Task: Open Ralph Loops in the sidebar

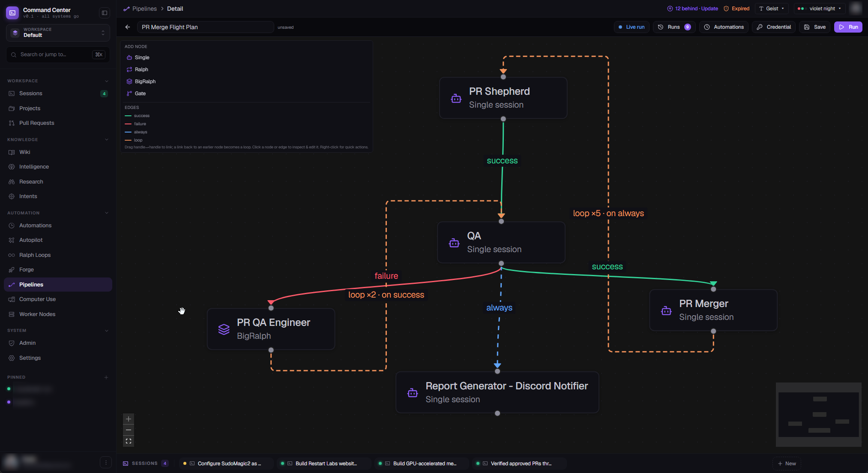Action: click(58, 255)
